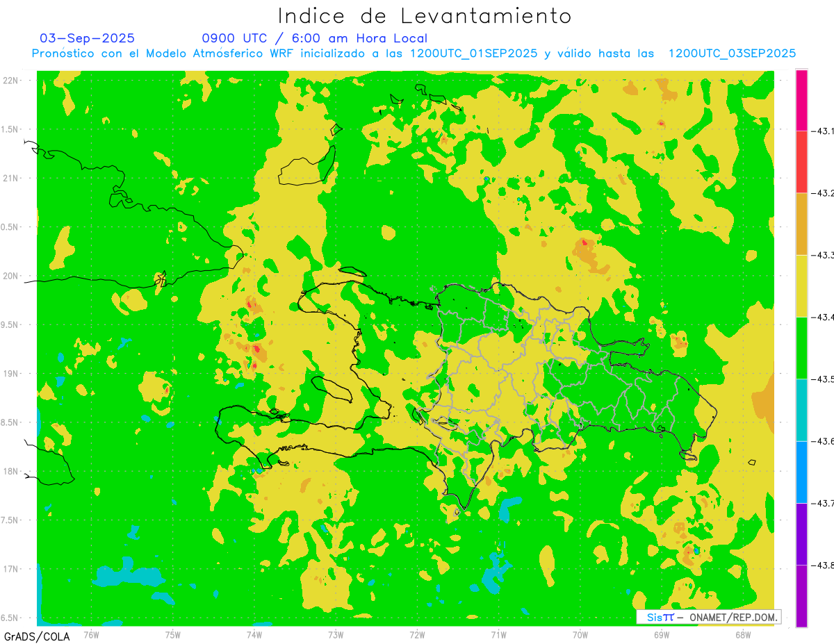Image resolution: width=834 pixels, height=644 pixels.
Task: Click the '17N' latitude label
Action: pos(11,569)
